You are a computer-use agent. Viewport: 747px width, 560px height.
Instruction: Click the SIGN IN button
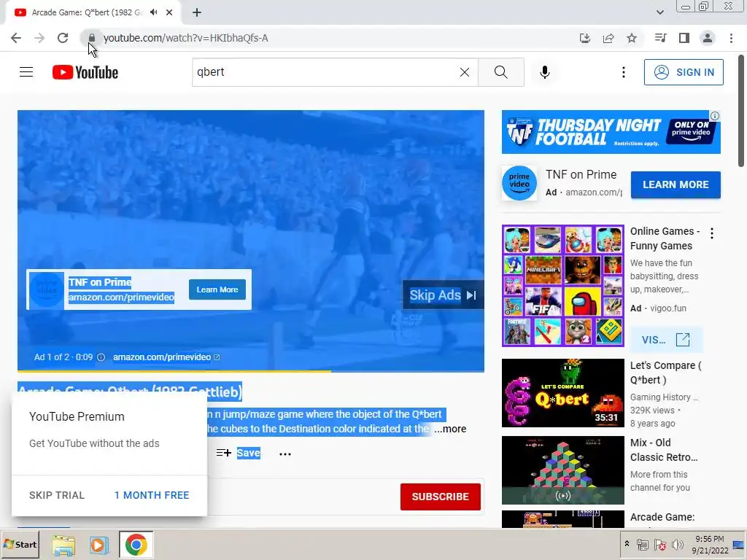[x=684, y=72]
